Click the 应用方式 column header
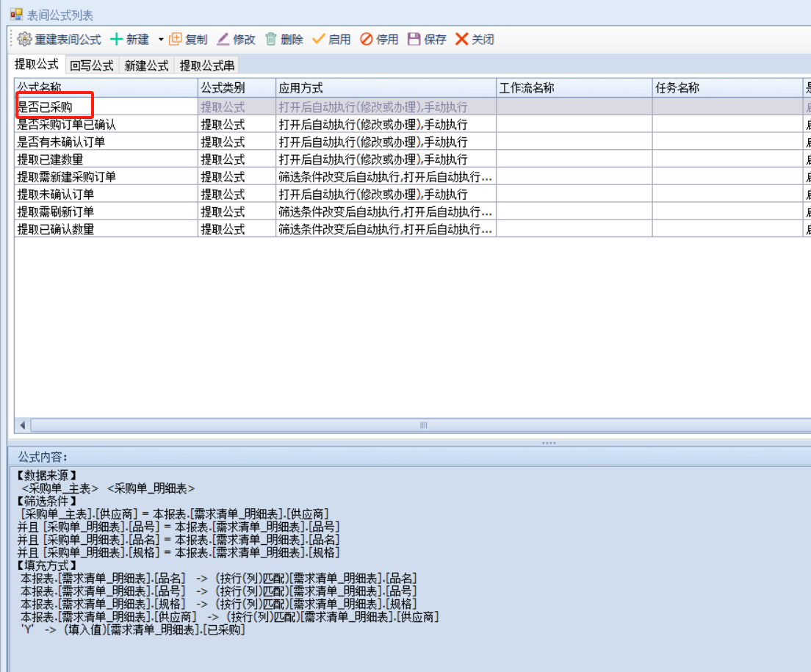811x672 pixels. point(385,88)
